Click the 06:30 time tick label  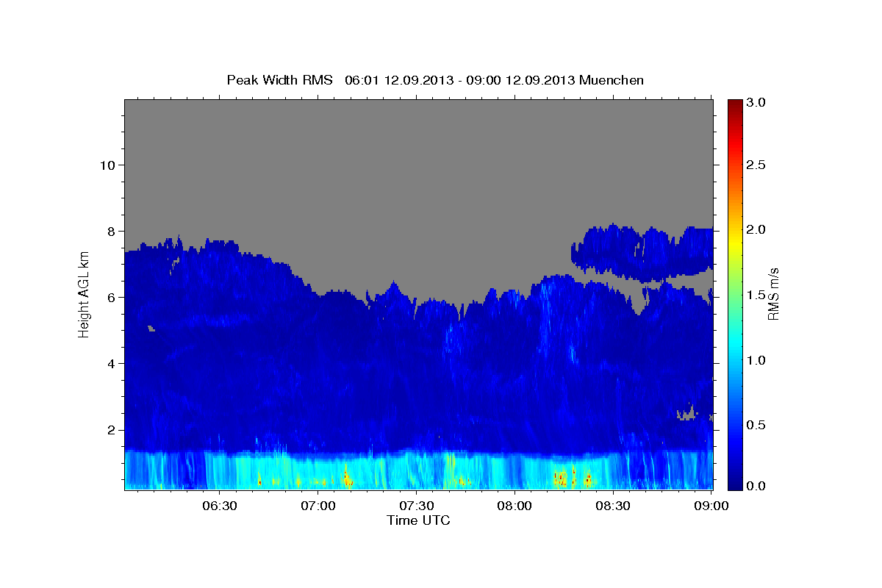[x=220, y=506]
